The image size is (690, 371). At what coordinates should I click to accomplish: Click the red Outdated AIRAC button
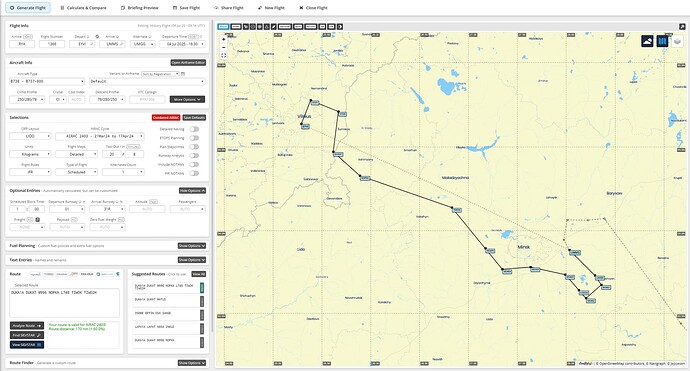(166, 118)
